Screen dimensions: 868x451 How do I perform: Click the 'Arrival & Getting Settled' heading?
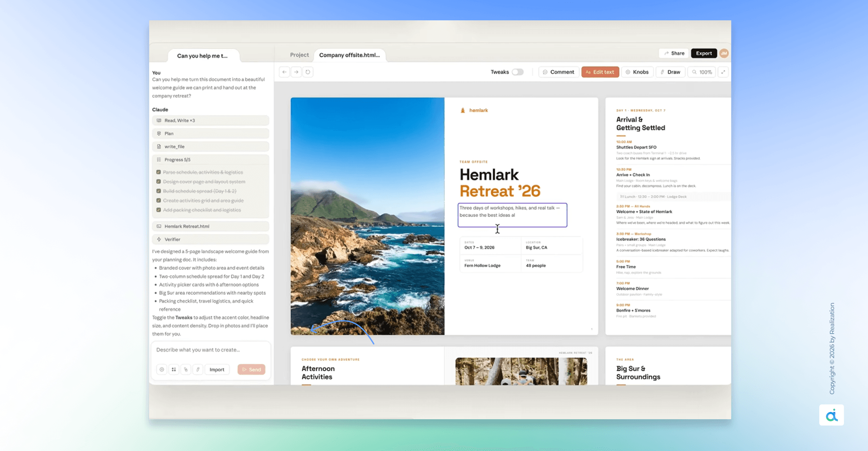click(640, 124)
